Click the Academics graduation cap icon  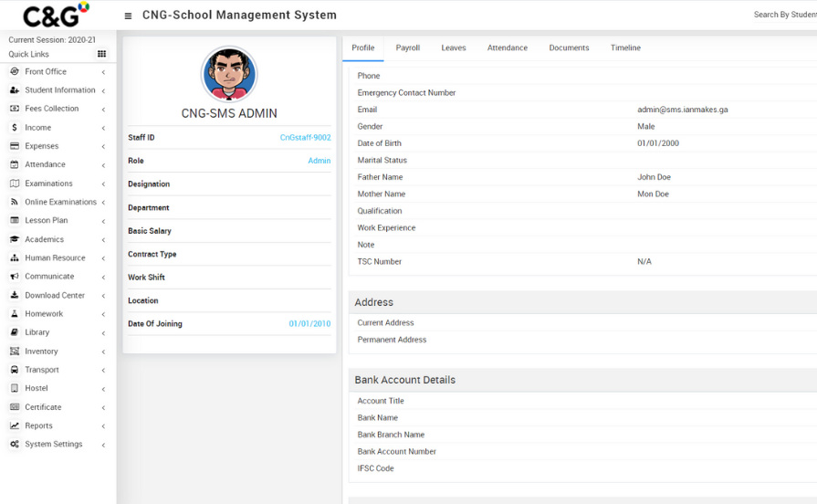pos(15,239)
